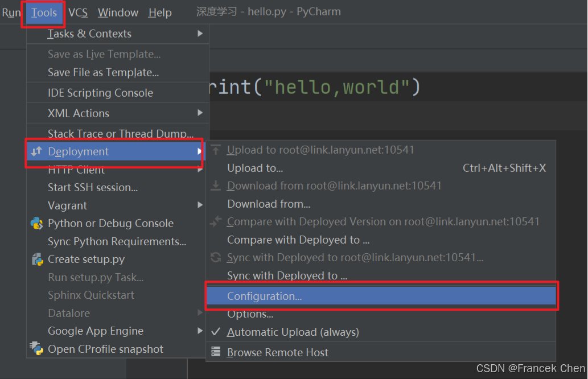The width and height of the screenshot is (588, 379).
Task: Select Upload to... menu entry
Action: pos(381,168)
